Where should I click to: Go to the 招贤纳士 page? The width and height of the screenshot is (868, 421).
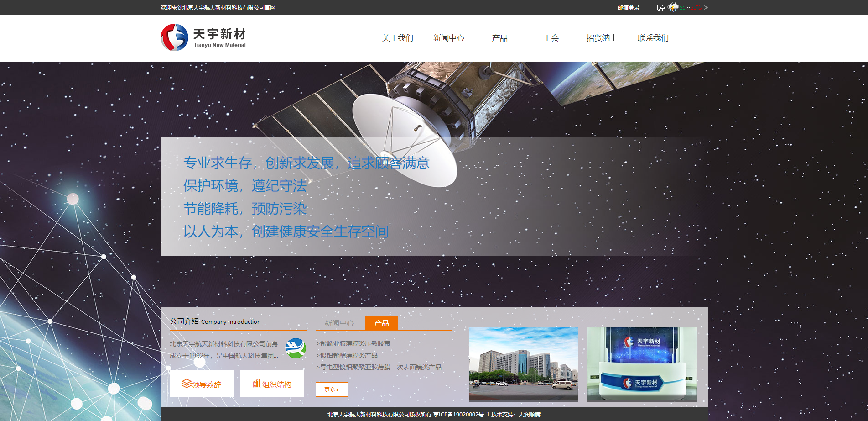pos(602,38)
